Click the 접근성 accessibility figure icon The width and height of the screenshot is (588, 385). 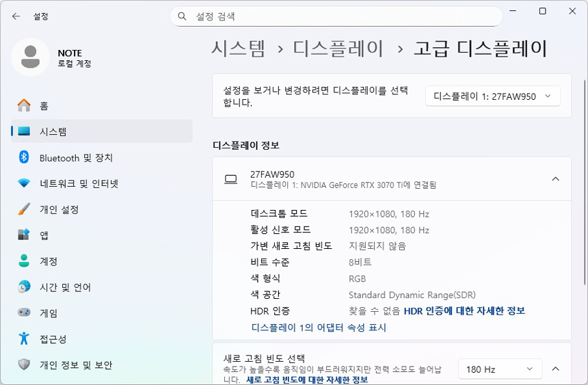[x=24, y=338]
